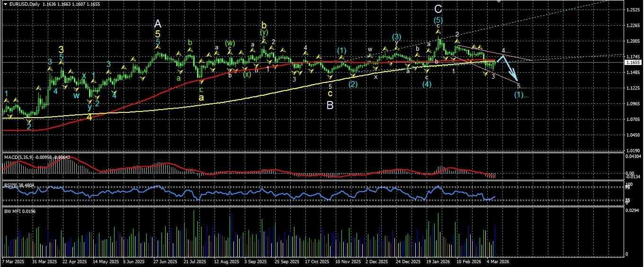Image resolution: width=644 pixels, height=267 pixels.
Task: Click the 21 Jul 2025 date label
Action: [x=195, y=261]
